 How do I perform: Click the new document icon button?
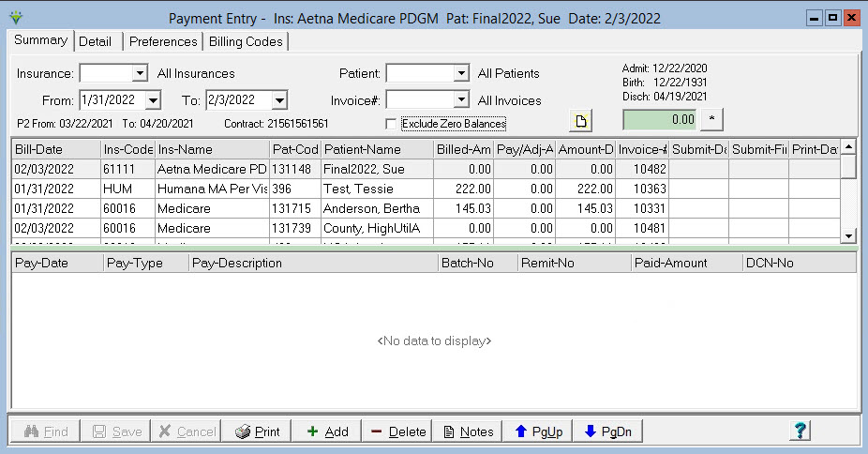[x=580, y=120]
